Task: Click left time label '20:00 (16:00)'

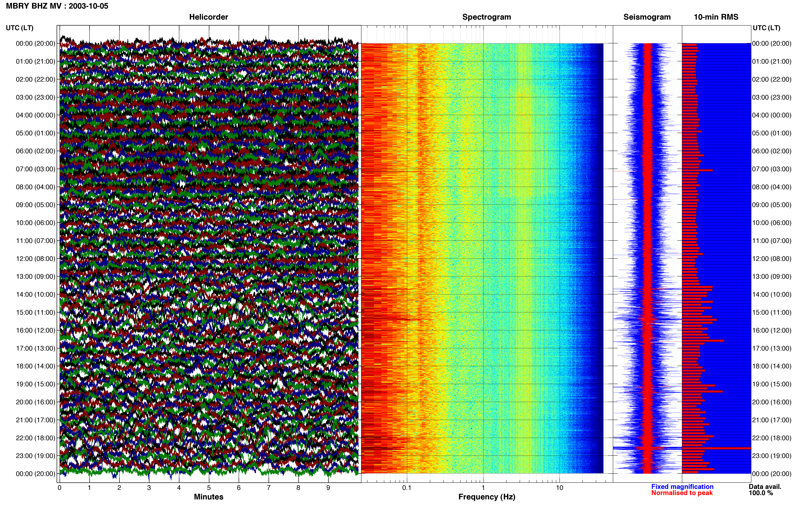Action: coord(36,402)
